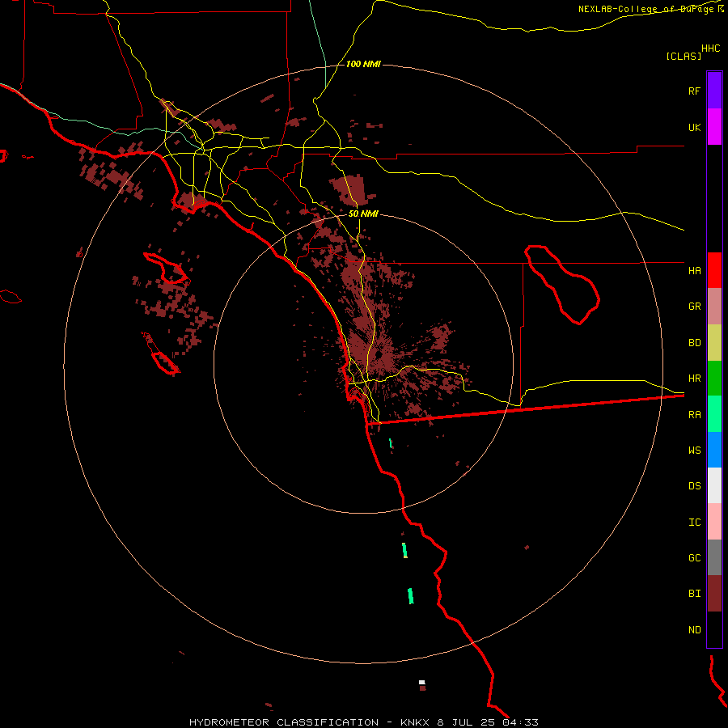Click the middle green rain echo offshore
Image resolution: width=728 pixels, height=728 pixels.
pyautogui.click(x=404, y=550)
